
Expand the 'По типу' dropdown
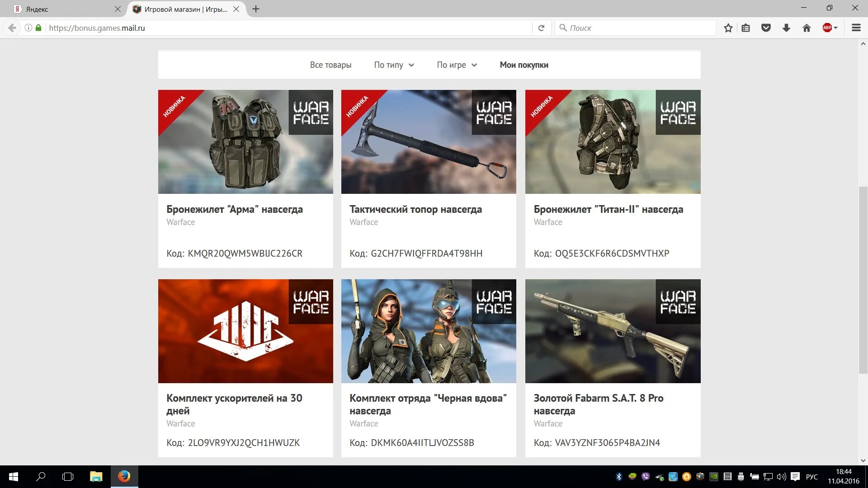[394, 65]
